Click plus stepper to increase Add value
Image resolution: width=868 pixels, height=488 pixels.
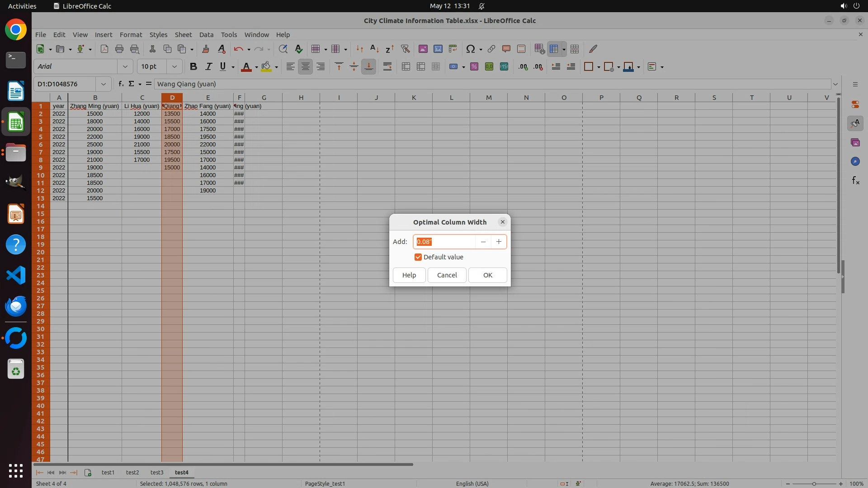coord(499,242)
